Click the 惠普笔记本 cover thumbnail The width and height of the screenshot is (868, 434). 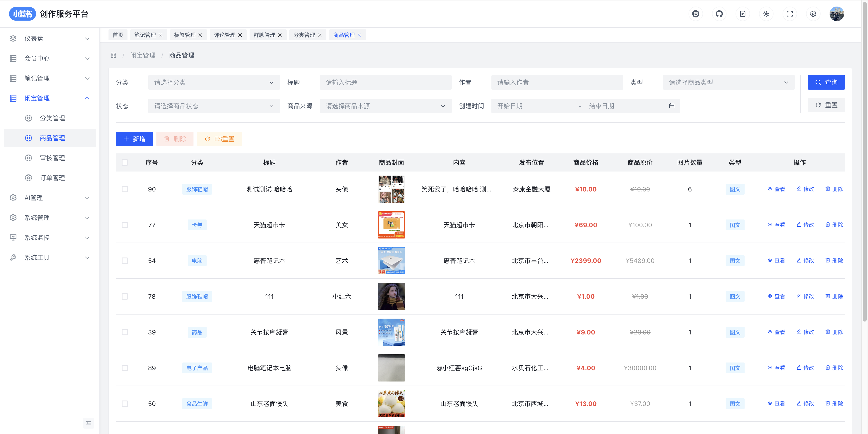[x=391, y=261]
